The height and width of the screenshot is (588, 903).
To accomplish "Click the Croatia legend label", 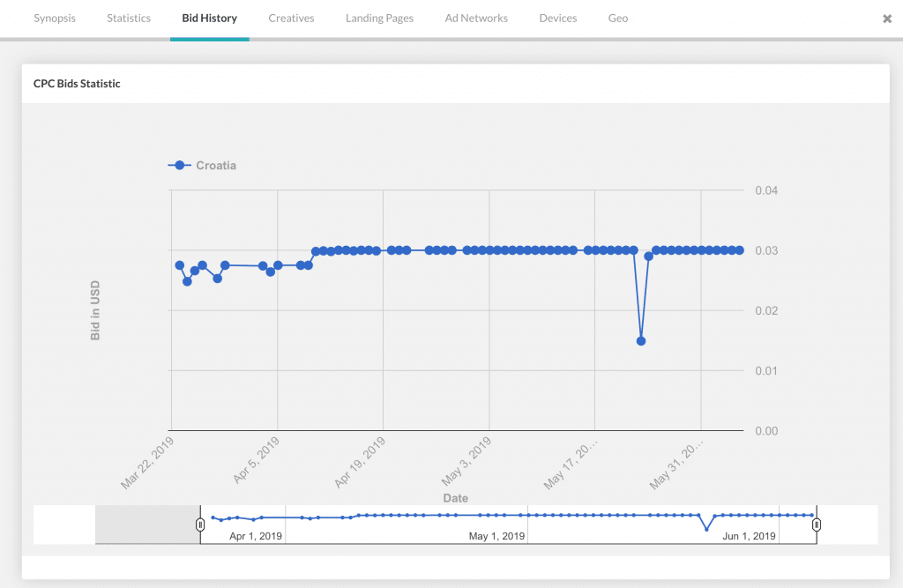I will pos(216,165).
